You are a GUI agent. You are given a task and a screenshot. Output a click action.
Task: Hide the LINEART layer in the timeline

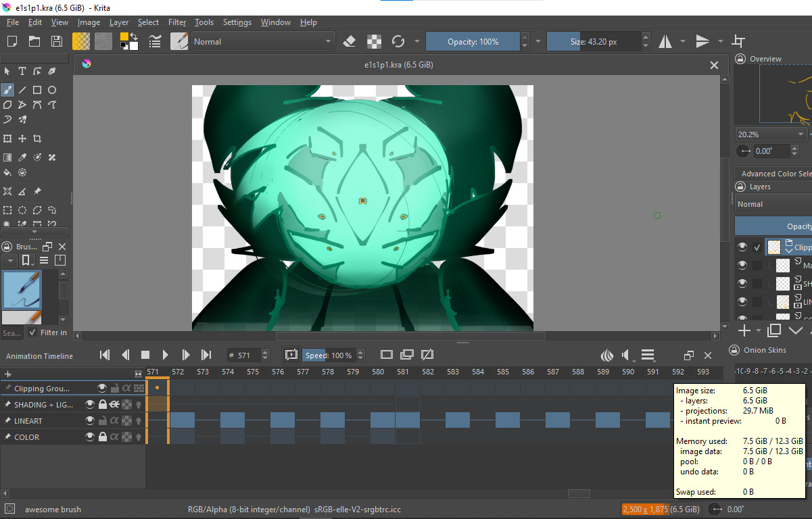tap(89, 421)
